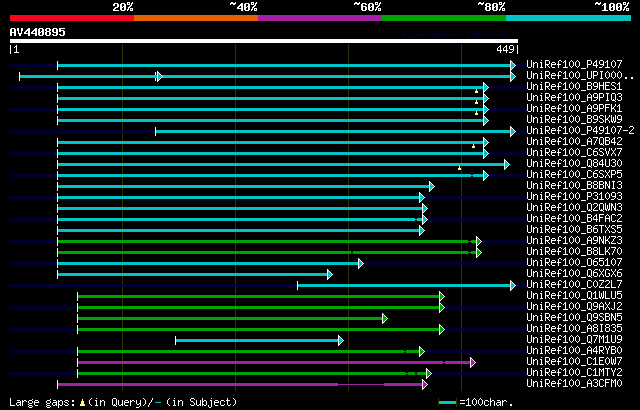The height and width of the screenshot is (410, 640).
Task: Click the arrowhead ending the Q84U30 bar
Action: [507, 164]
